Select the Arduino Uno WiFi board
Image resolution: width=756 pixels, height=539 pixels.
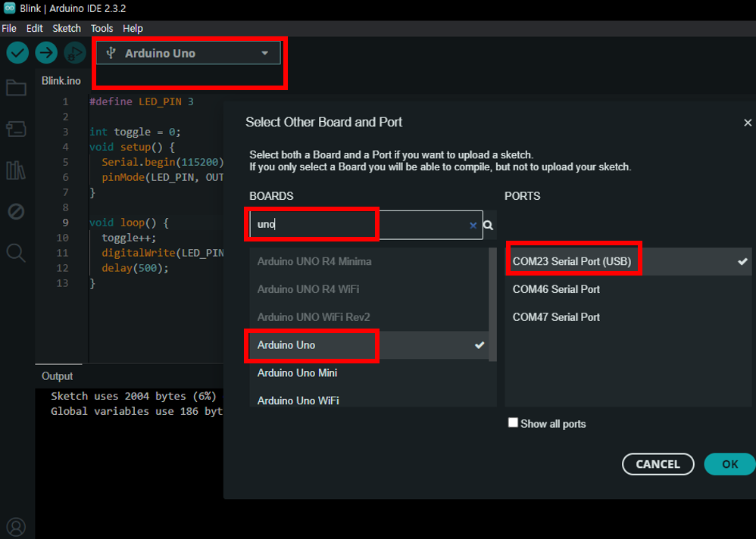coord(370,399)
